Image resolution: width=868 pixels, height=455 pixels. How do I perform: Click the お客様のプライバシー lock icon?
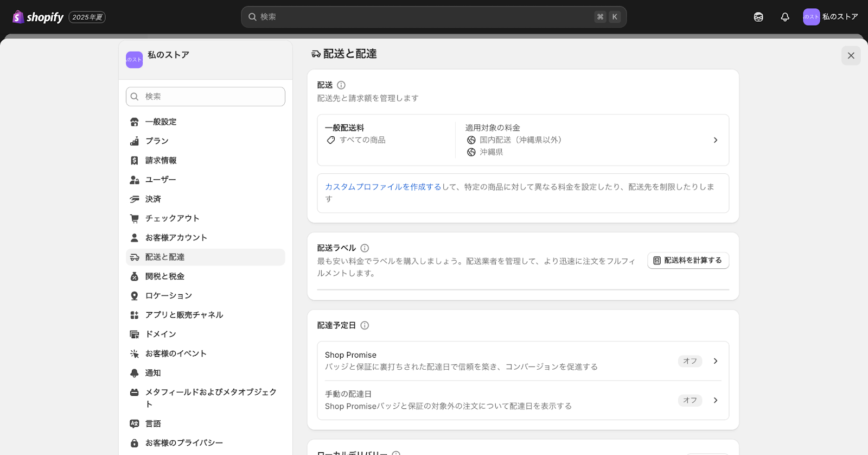tap(135, 443)
